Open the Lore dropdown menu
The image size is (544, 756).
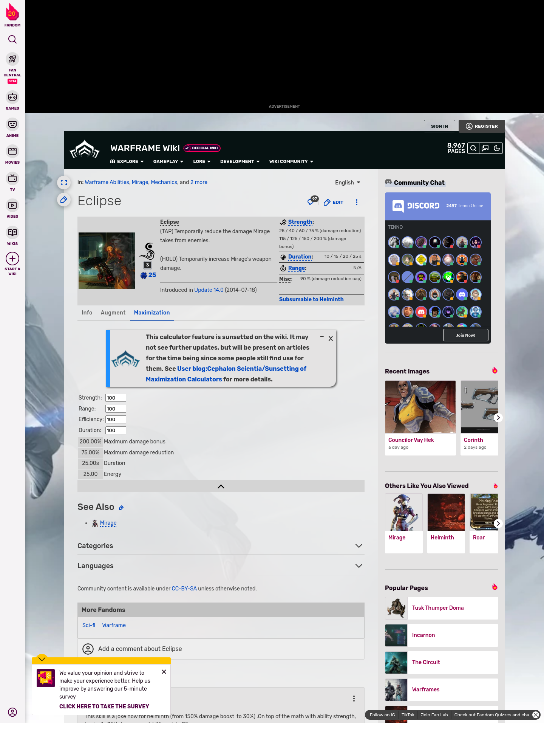coord(202,161)
